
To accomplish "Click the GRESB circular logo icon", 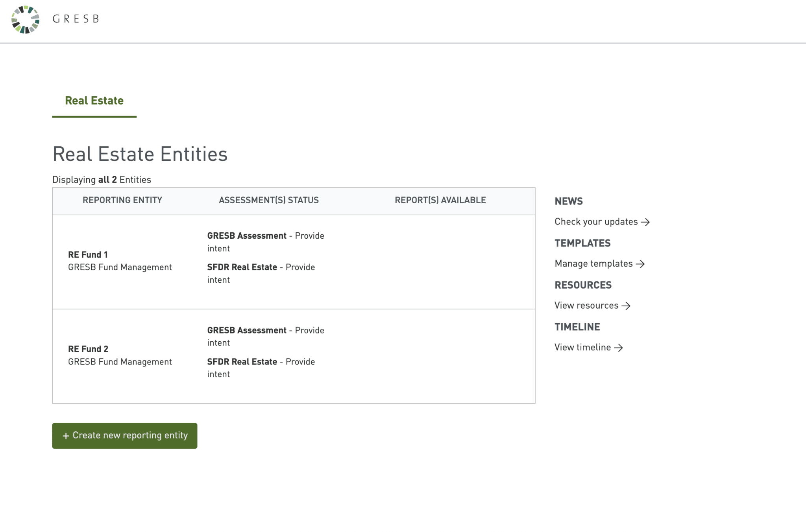I will tap(26, 19).
